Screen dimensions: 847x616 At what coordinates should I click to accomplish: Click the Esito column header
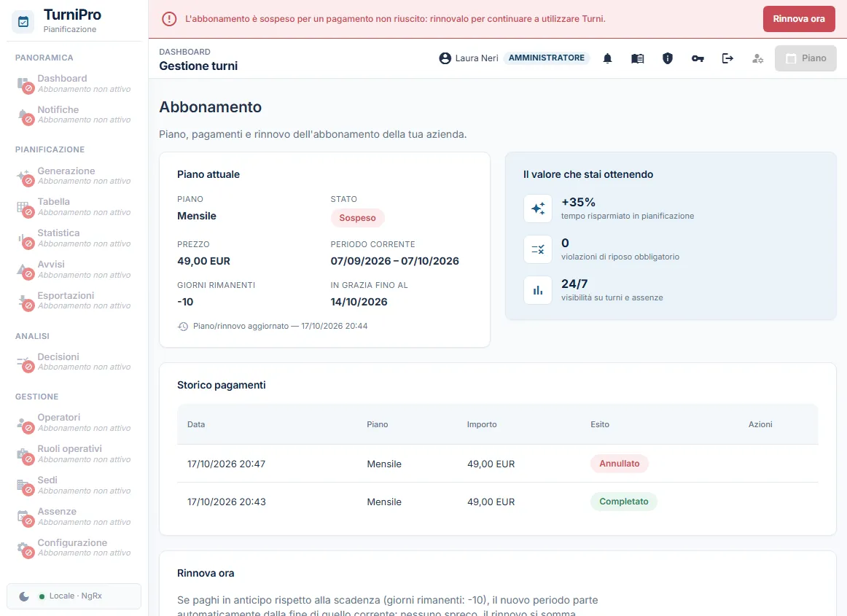pyautogui.click(x=600, y=425)
